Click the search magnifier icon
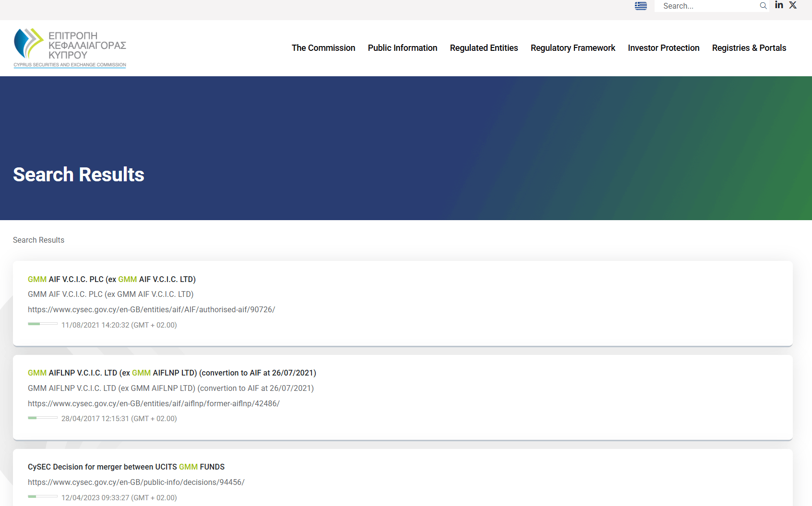Image resolution: width=812 pixels, height=506 pixels. 763,6
